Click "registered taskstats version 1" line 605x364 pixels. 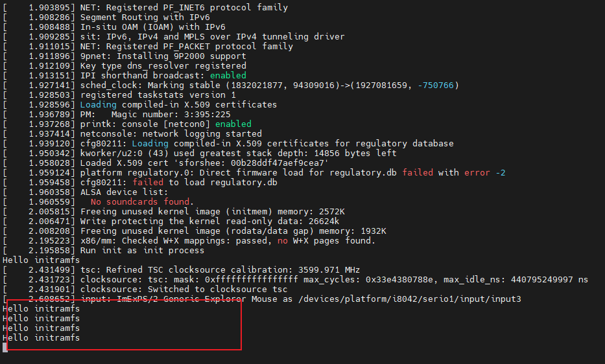[x=158, y=95]
